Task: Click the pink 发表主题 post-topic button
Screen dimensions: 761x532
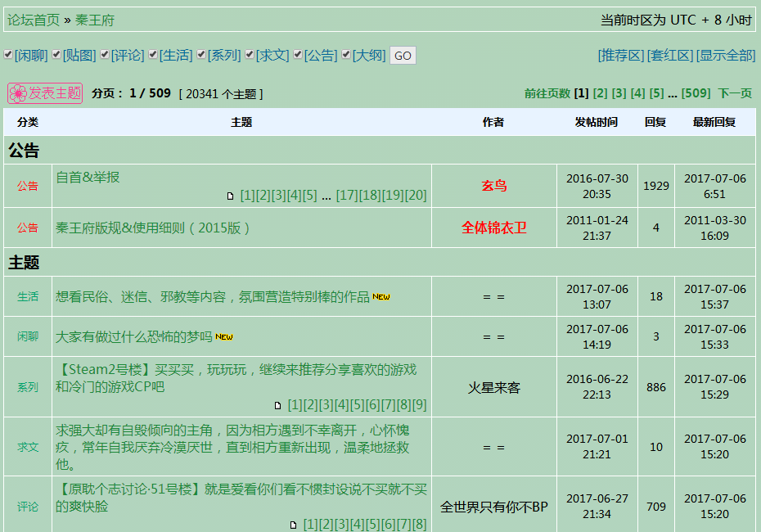Action: (x=45, y=93)
